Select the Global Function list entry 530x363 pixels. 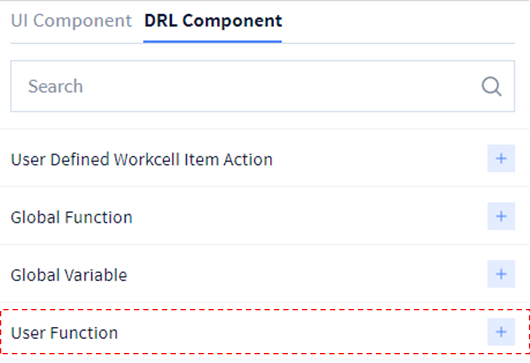265,216
